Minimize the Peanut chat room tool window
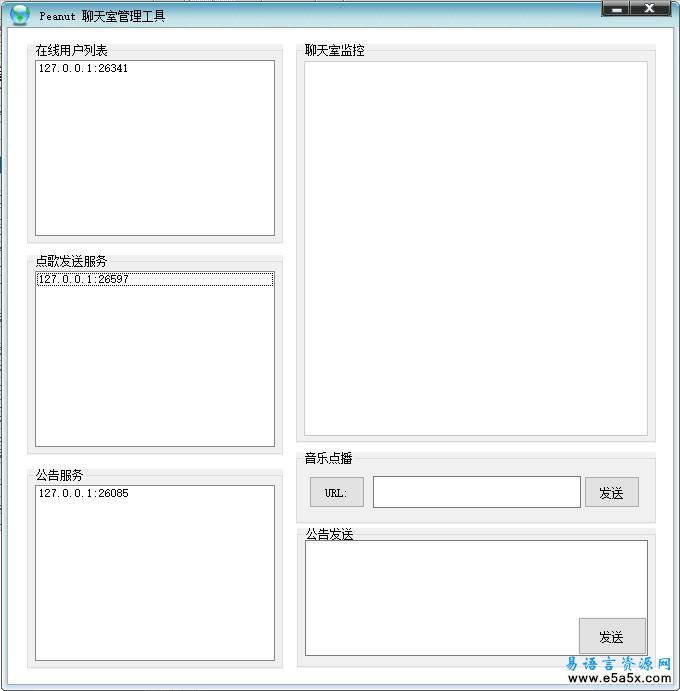 point(616,8)
